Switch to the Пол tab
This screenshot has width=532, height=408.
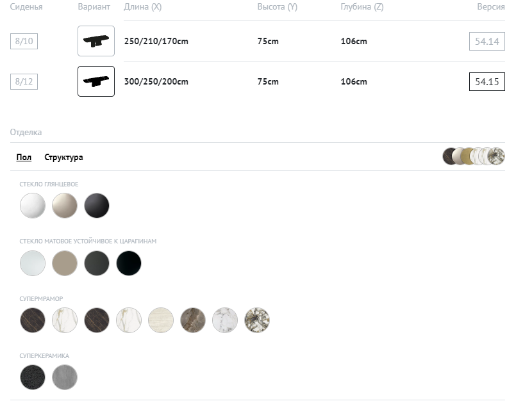[24, 157]
